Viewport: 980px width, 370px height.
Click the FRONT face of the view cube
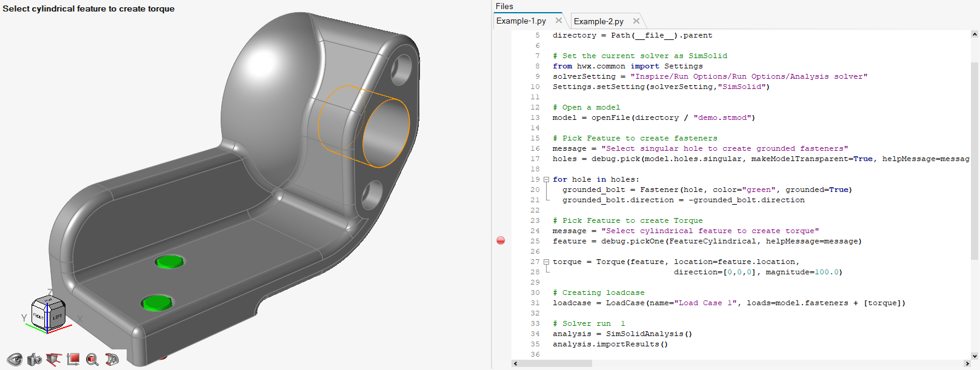38,316
